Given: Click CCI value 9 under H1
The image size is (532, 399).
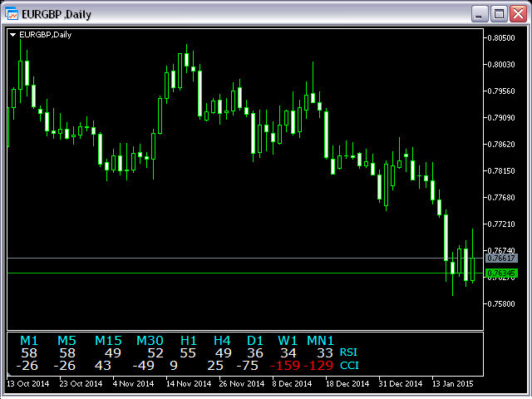Looking at the screenshot, I should (174, 366).
